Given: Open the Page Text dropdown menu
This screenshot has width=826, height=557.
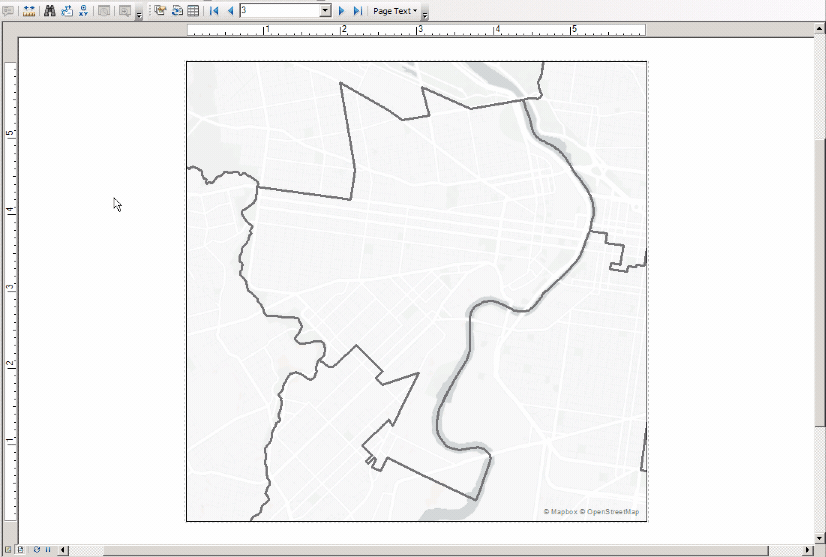Looking at the screenshot, I should (x=395, y=11).
